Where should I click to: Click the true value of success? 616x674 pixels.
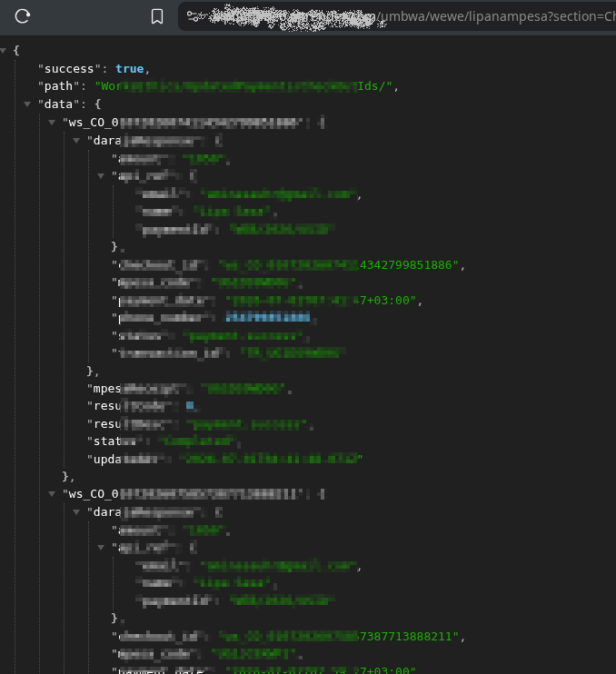[x=129, y=69]
